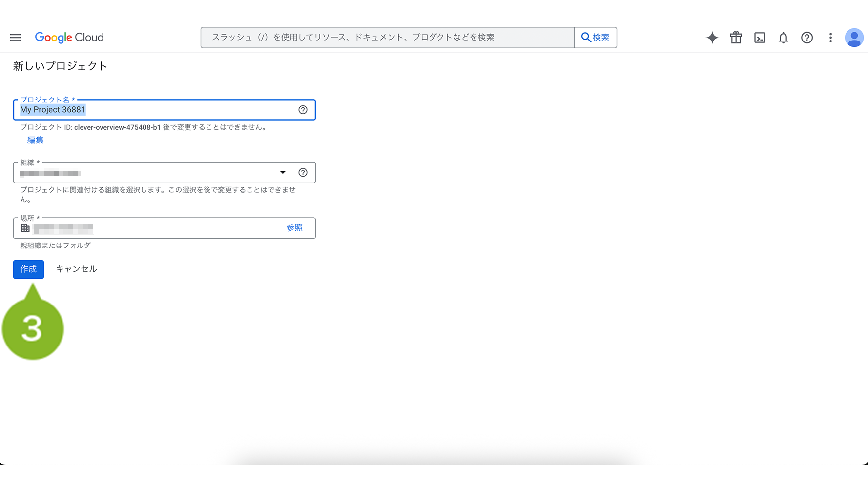Click the 編集 link to edit project ID
Viewport: 868px width, 488px height.
point(35,140)
